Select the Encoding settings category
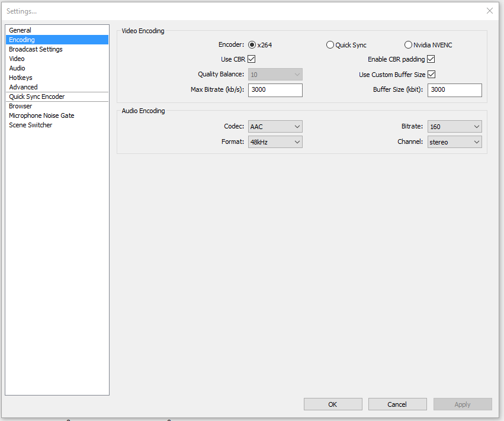This screenshot has width=504, height=421. pyautogui.click(x=57, y=40)
